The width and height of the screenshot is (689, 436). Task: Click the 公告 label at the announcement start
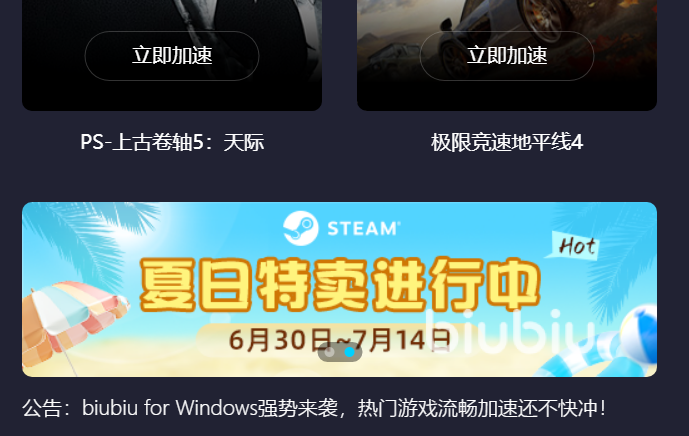pos(42,408)
